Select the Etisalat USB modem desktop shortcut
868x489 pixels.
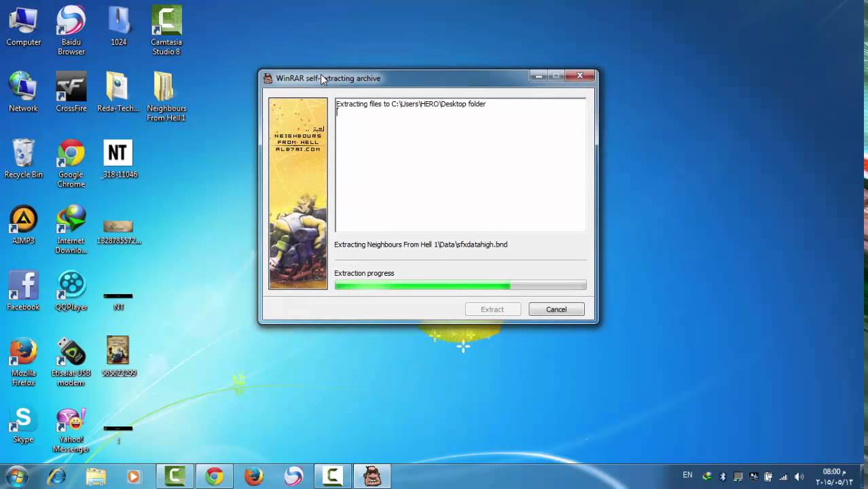(71, 361)
